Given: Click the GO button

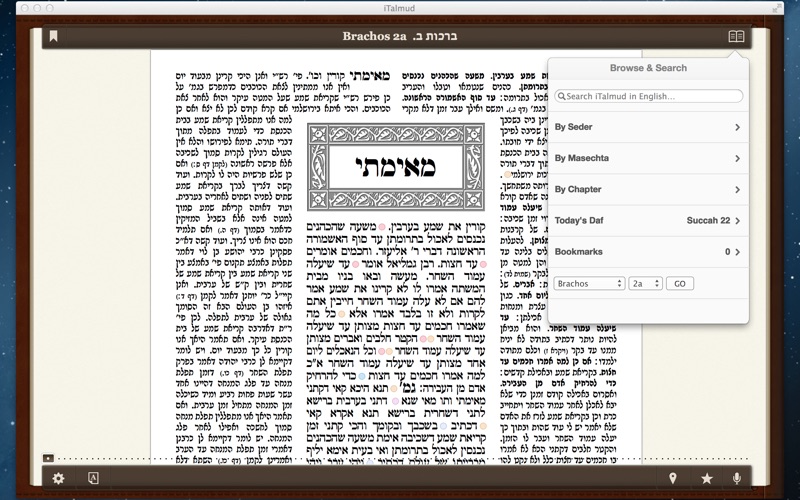Looking at the screenshot, I should [x=680, y=283].
